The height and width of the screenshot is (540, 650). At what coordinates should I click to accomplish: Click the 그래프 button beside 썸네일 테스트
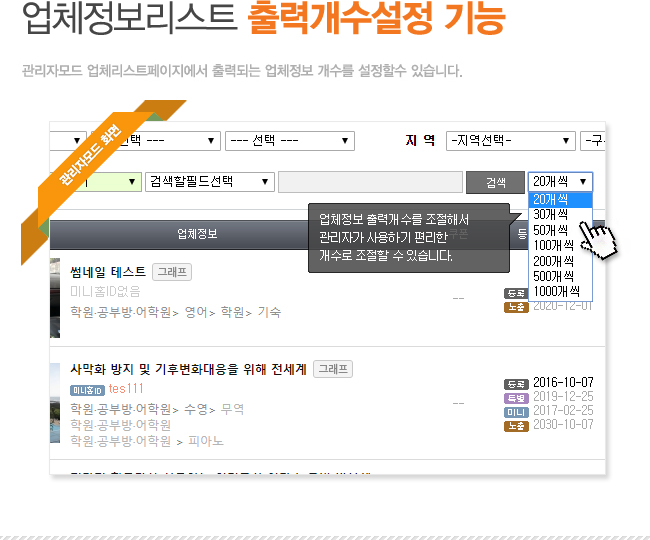172,272
